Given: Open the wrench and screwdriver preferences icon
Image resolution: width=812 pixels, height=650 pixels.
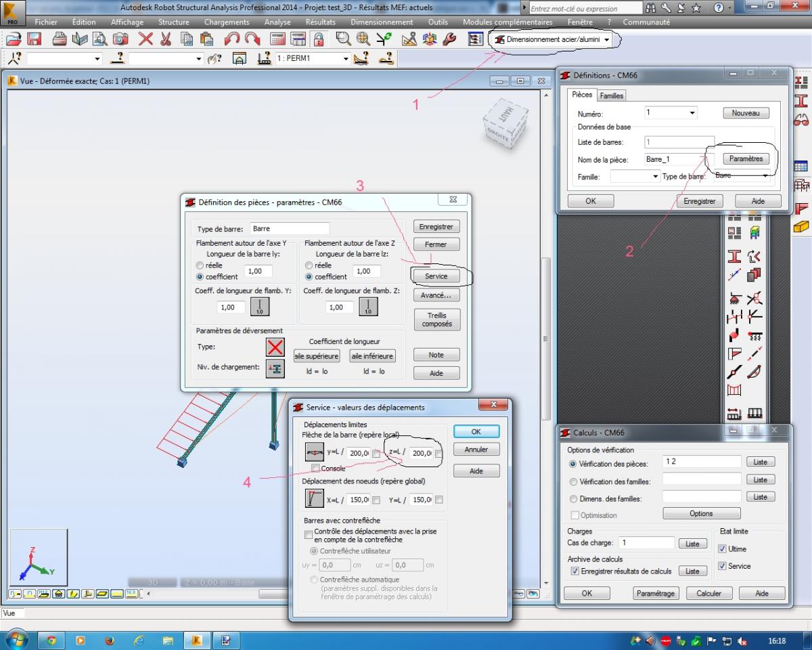Looking at the screenshot, I should pos(449,39).
